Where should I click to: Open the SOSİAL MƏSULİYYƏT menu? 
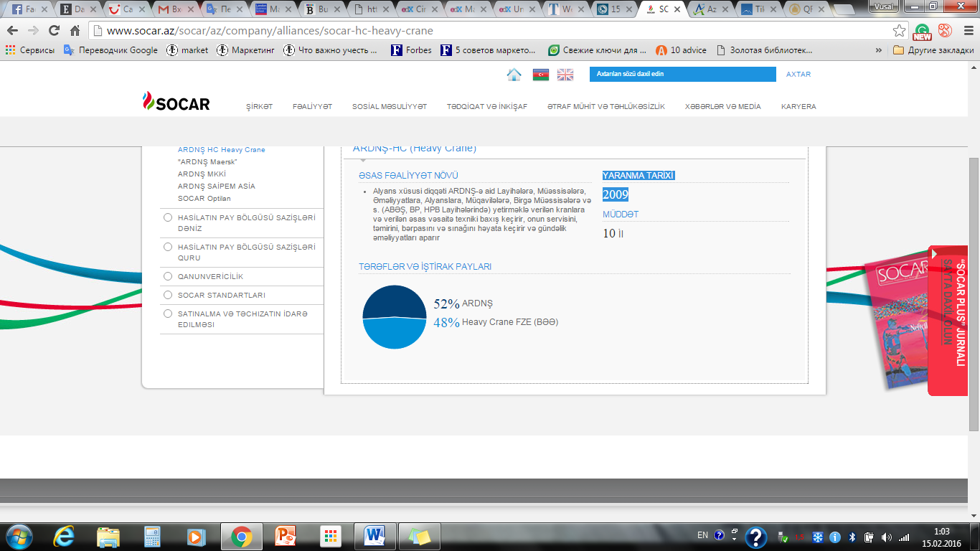point(390,106)
